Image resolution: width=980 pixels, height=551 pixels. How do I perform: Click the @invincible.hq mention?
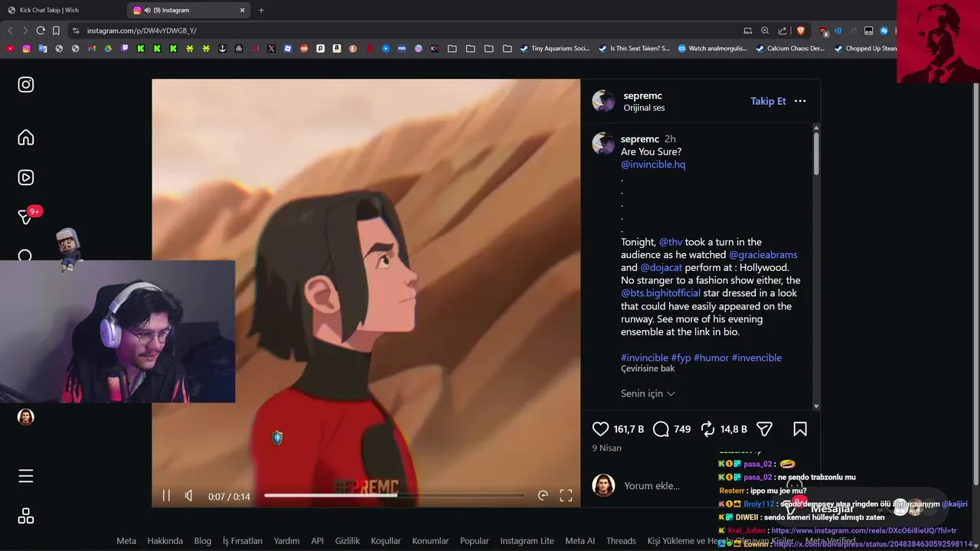coord(653,165)
